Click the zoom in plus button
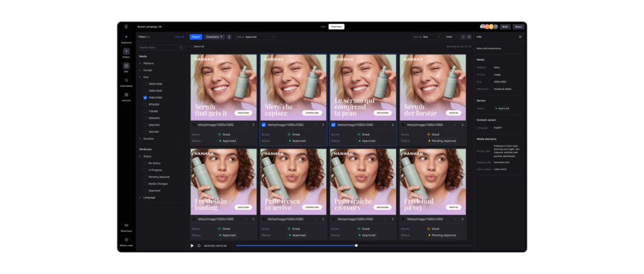644x274 pixels. pos(469,37)
